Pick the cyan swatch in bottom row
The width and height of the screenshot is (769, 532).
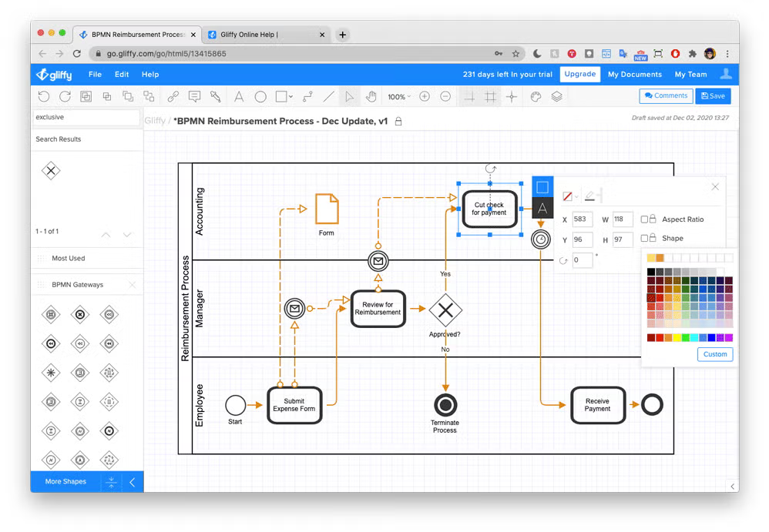(694, 337)
